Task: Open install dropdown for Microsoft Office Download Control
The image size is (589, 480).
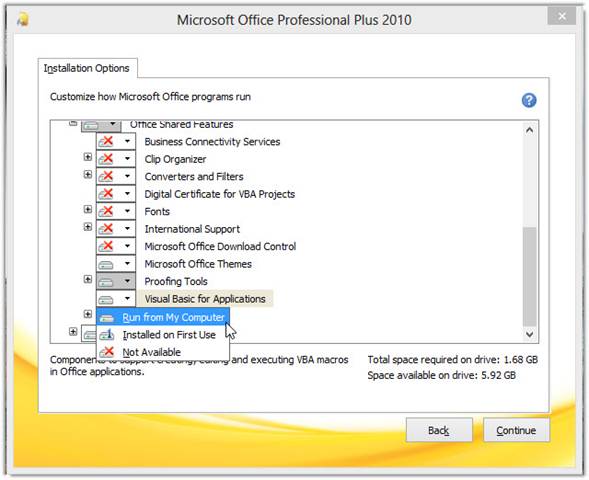Action: tap(116, 246)
